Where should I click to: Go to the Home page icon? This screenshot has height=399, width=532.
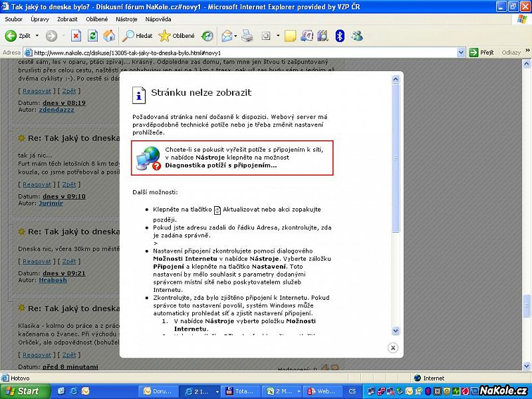[108, 36]
